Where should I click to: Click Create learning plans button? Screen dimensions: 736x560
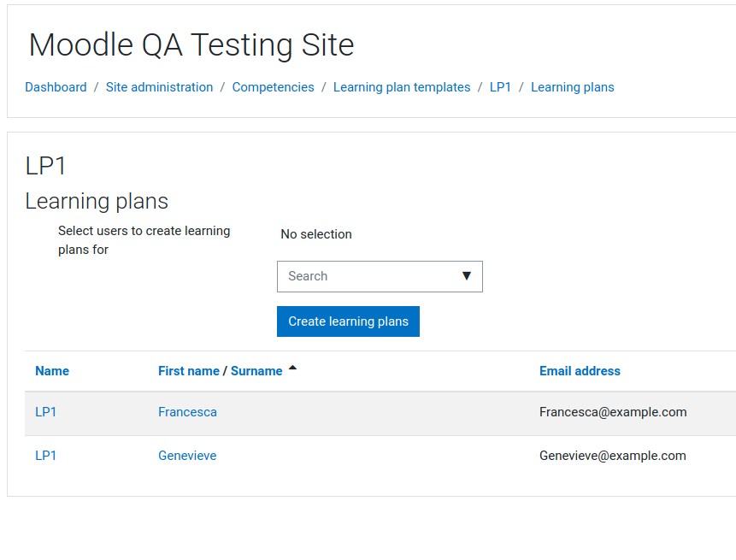pos(348,321)
